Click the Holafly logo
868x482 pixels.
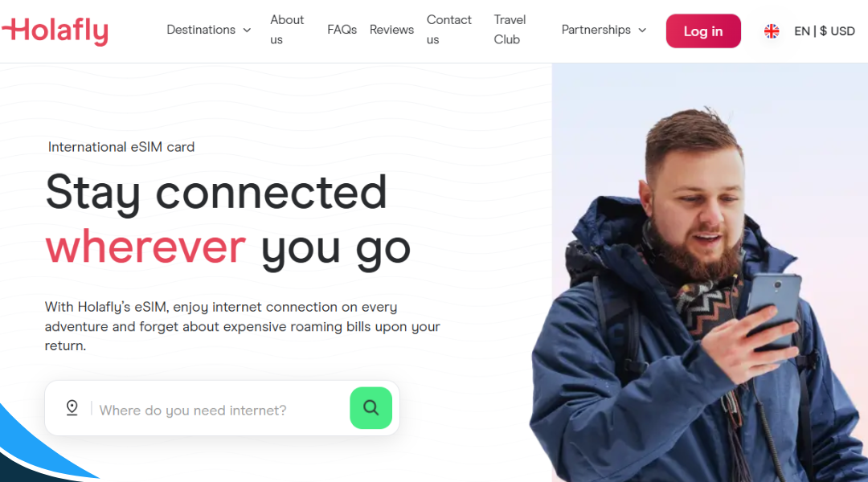(55, 31)
